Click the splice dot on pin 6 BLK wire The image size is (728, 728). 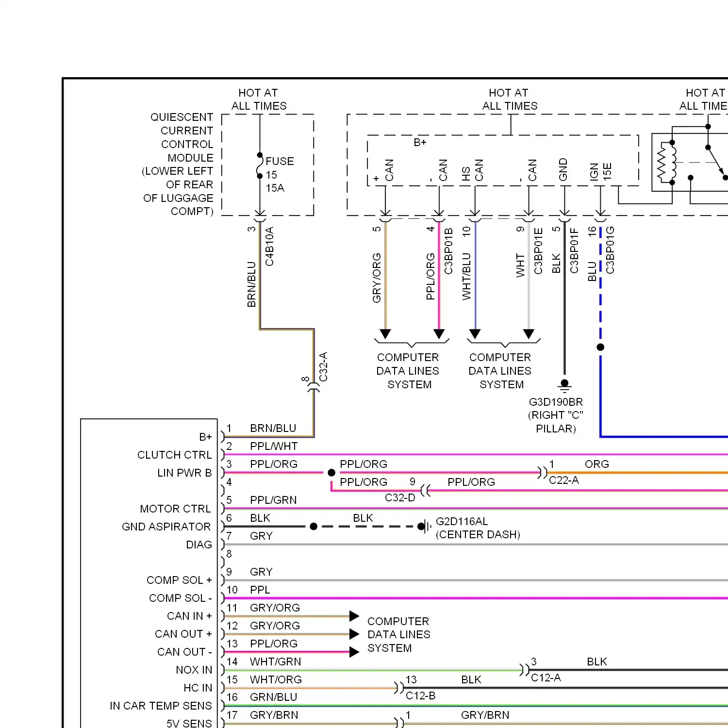pos(314,526)
